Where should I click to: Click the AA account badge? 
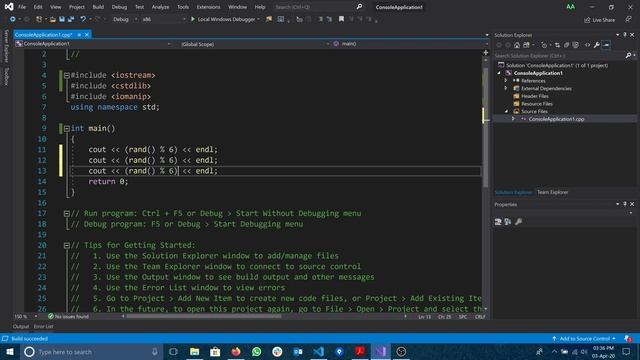[x=571, y=7]
